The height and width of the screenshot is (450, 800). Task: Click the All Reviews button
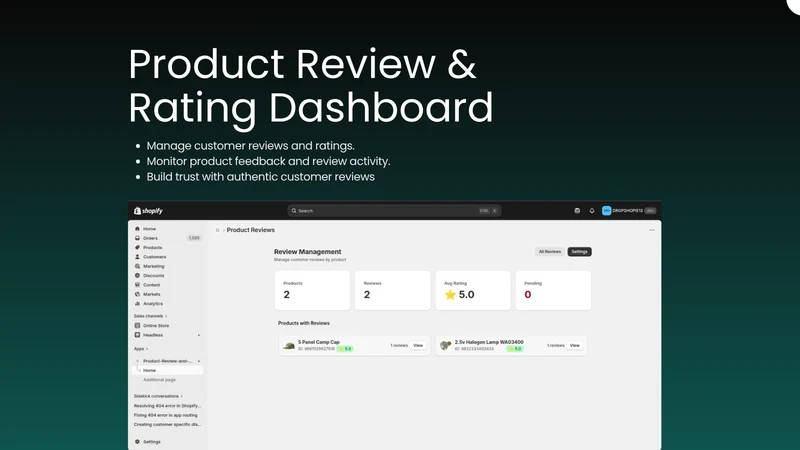pyautogui.click(x=549, y=252)
